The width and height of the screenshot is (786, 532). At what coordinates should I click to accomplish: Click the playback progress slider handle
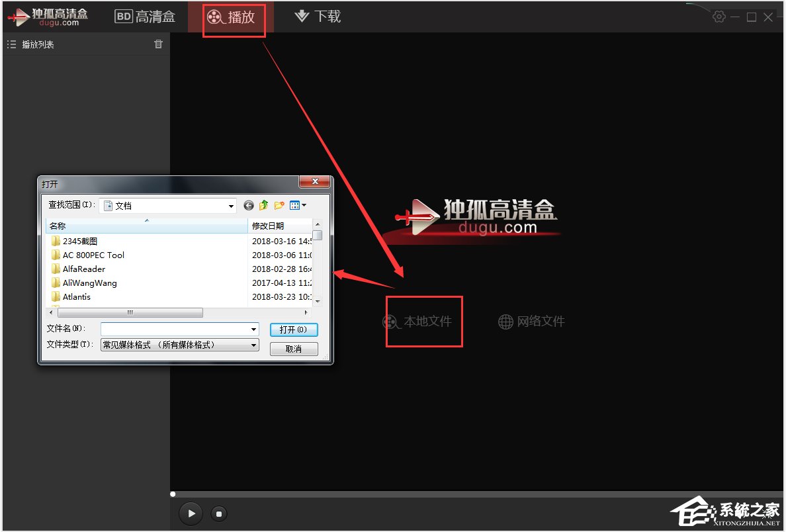173,494
